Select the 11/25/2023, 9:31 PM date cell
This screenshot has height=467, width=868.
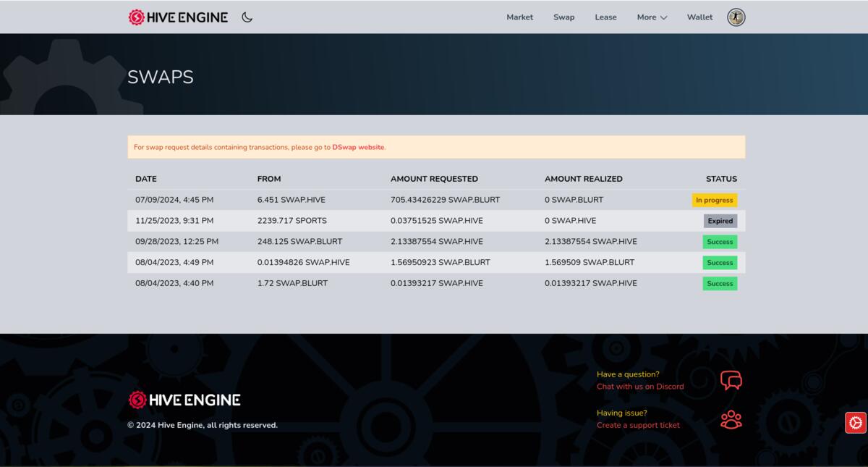[174, 221]
